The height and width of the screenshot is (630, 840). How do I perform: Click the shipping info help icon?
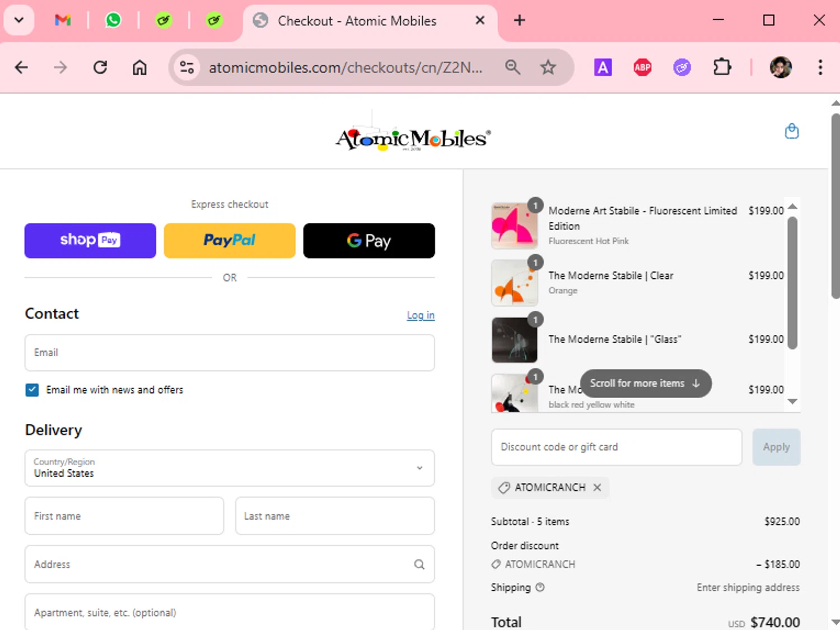point(540,587)
